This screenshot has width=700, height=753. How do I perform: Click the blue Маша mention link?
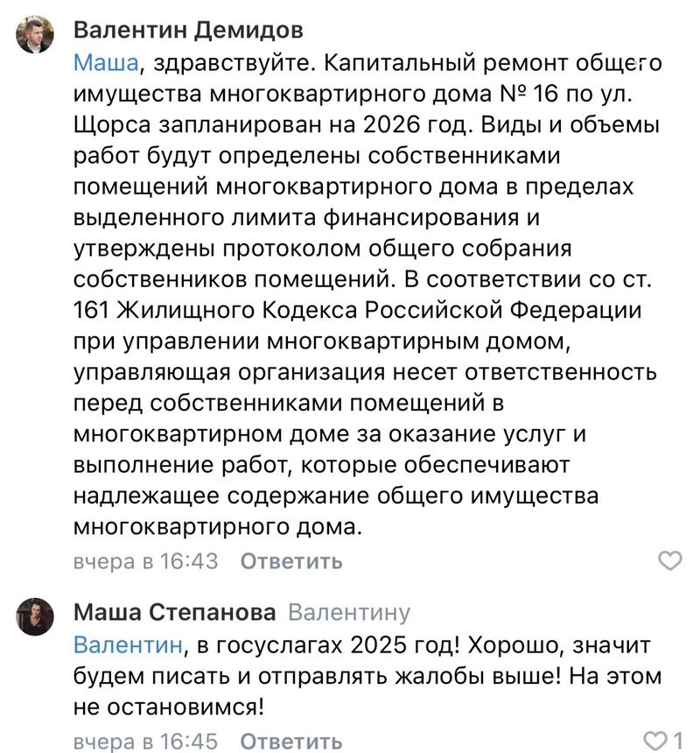coord(106,62)
